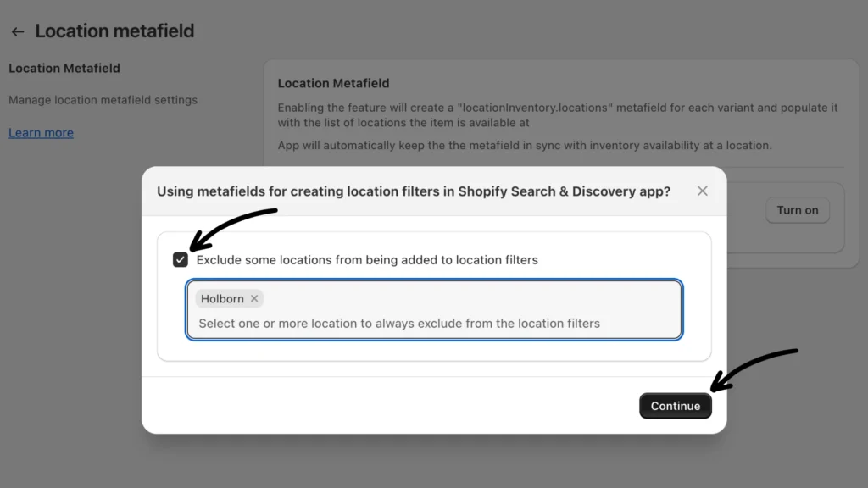Click 'Manage location metafield settings' text
868x488 pixels.
pyautogui.click(x=103, y=100)
